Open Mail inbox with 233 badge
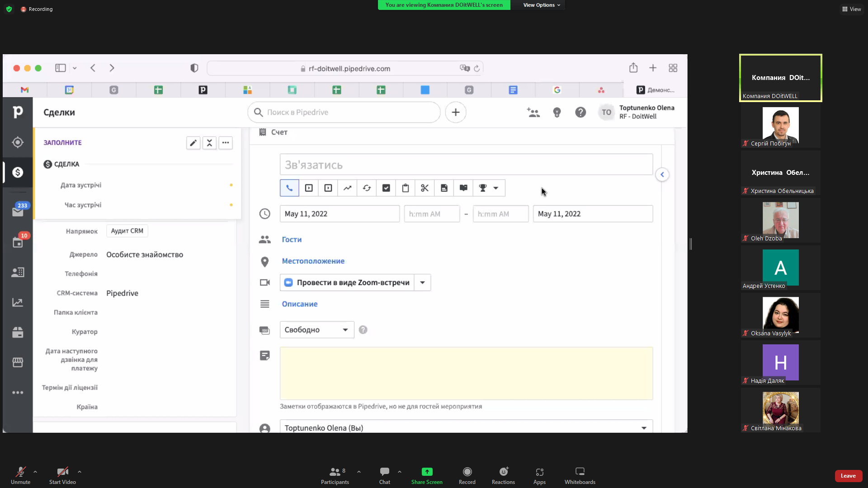 [x=18, y=211]
